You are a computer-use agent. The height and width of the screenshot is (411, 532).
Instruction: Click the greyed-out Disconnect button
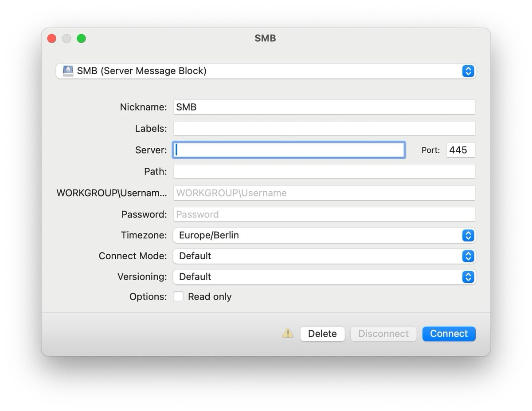pyautogui.click(x=383, y=334)
